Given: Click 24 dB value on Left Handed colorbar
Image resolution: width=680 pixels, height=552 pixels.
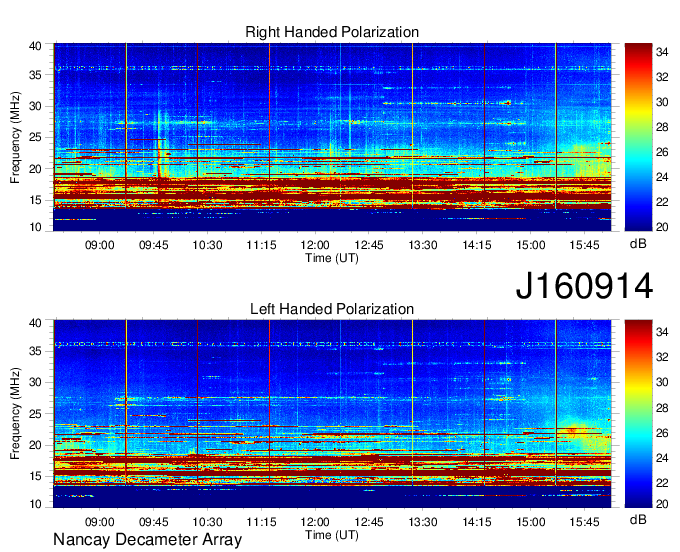Looking at the screenshot, I should click(662, 457).
